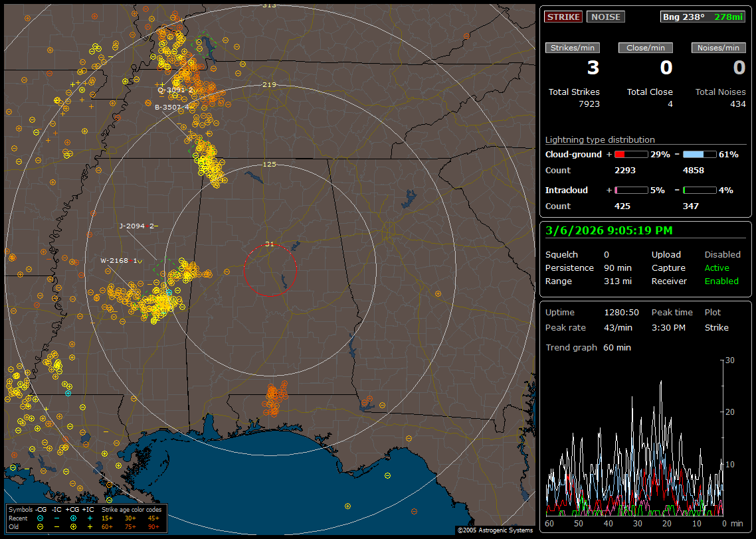
Task: Toggle the NOISE indicator button
Action: (x=605, y=17)
